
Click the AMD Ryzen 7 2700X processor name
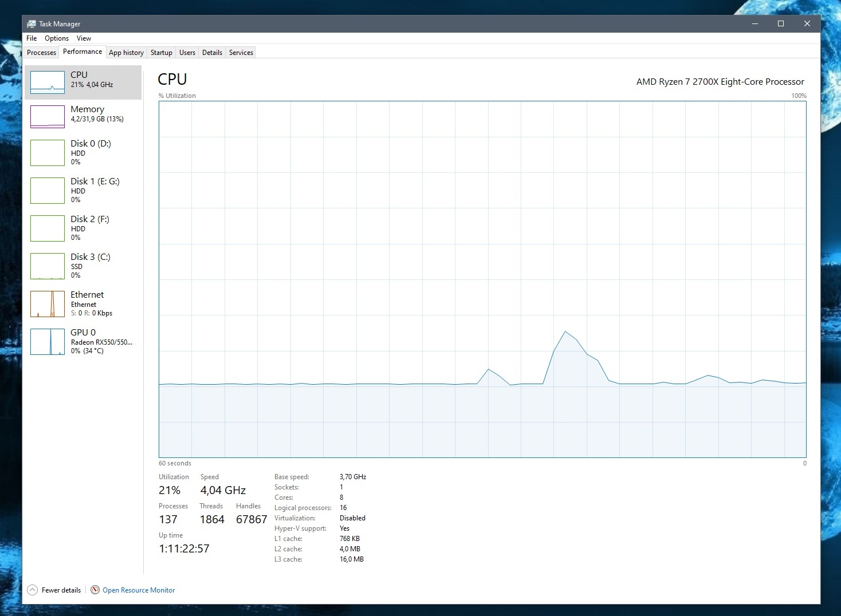pyautogui.click(x=720, y=82)
